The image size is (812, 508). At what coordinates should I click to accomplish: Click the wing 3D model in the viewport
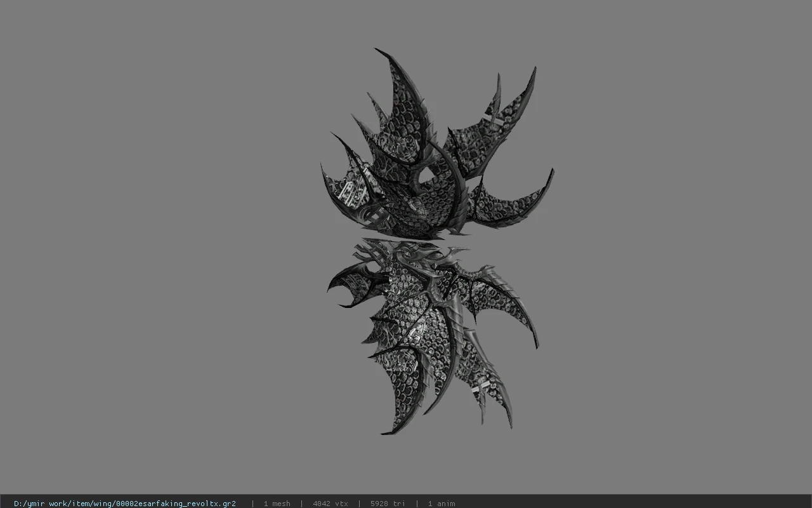[x=437, y=241]
